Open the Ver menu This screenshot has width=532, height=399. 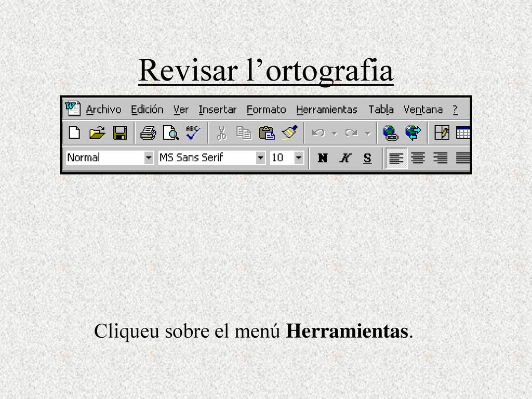(x=181, y=110)
